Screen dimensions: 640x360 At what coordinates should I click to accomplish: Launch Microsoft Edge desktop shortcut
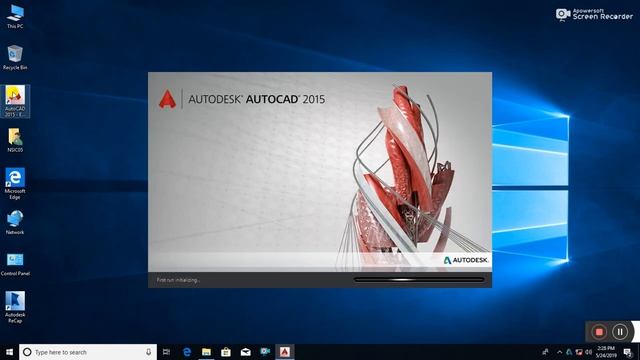tap(15, 184)
